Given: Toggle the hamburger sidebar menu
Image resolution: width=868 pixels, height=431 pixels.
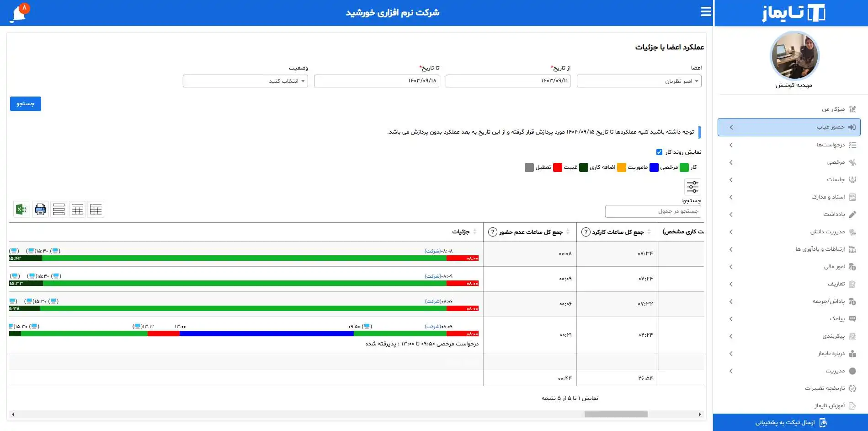Looking at the screenshot, I should coord(706,12).
